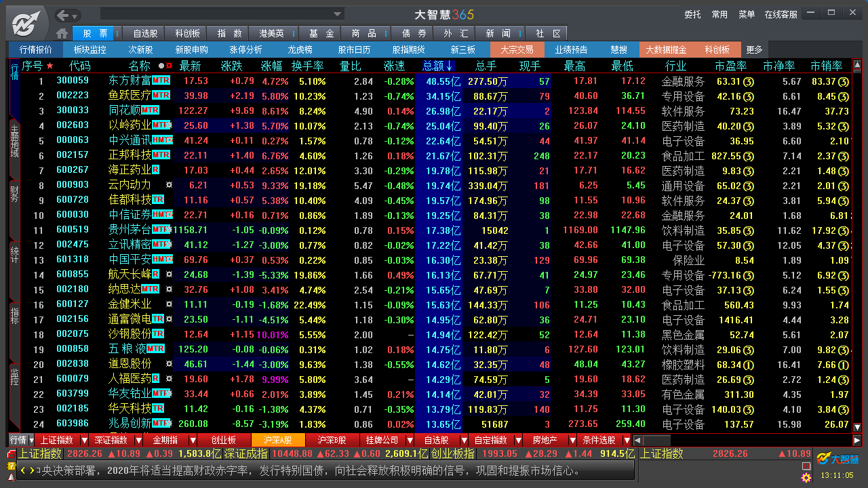Viewport: 868px width, 488px height.
Task: Open the stock code dropdown at the top
Action: coord(336,12)
